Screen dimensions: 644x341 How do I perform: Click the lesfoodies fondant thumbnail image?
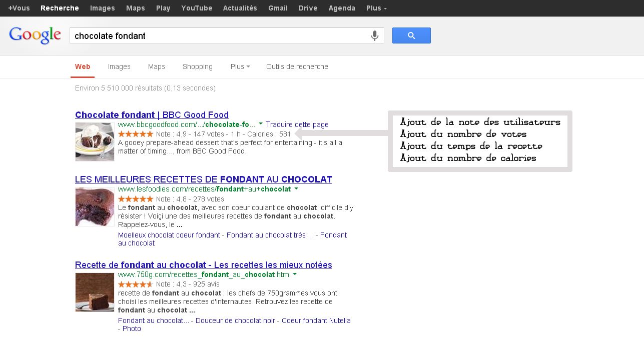pos(95,207)
